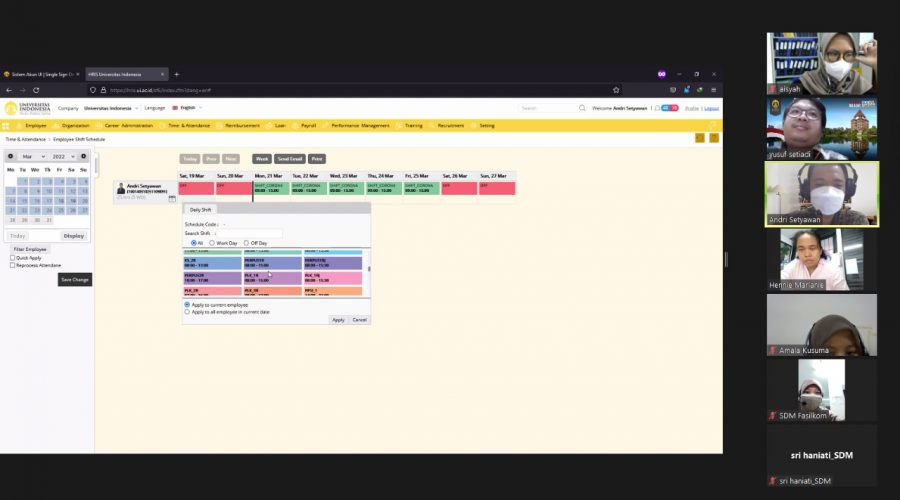Click the Week view button

click(262, 159)
